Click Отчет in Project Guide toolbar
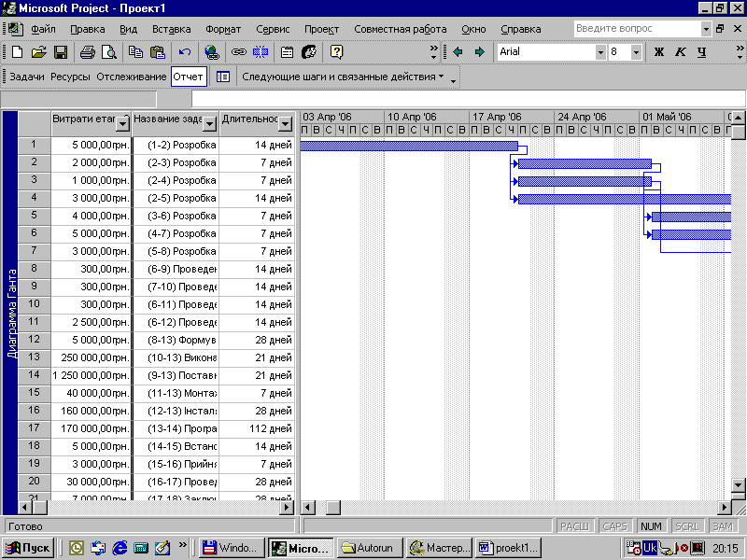Viewport: 747px width, 560px height. click(x=189, y=77)
